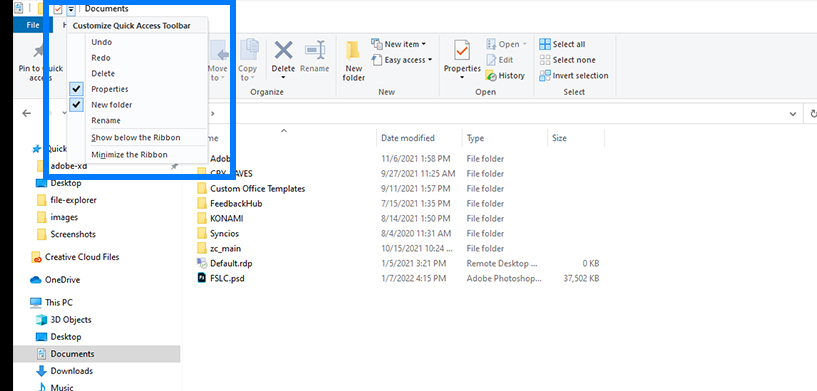Open file-explorer folder in sidebar
Screen dimensions: 817x391
point(73,200)
